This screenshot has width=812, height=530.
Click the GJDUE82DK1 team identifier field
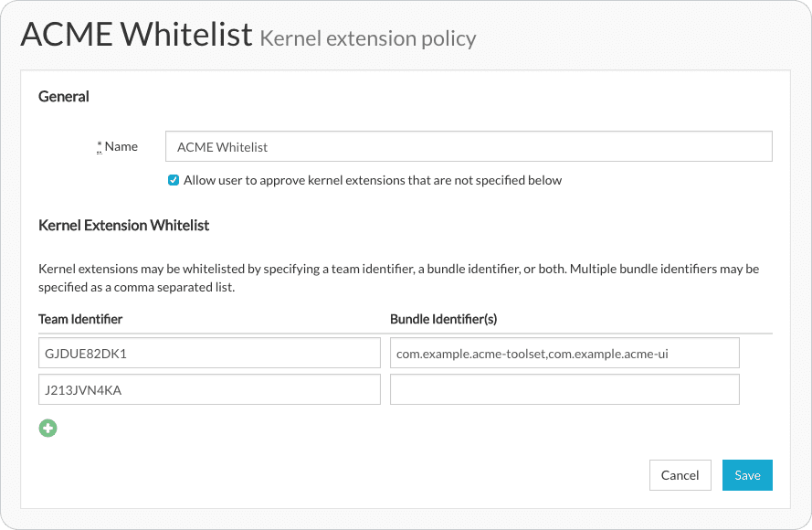point(209,354)
